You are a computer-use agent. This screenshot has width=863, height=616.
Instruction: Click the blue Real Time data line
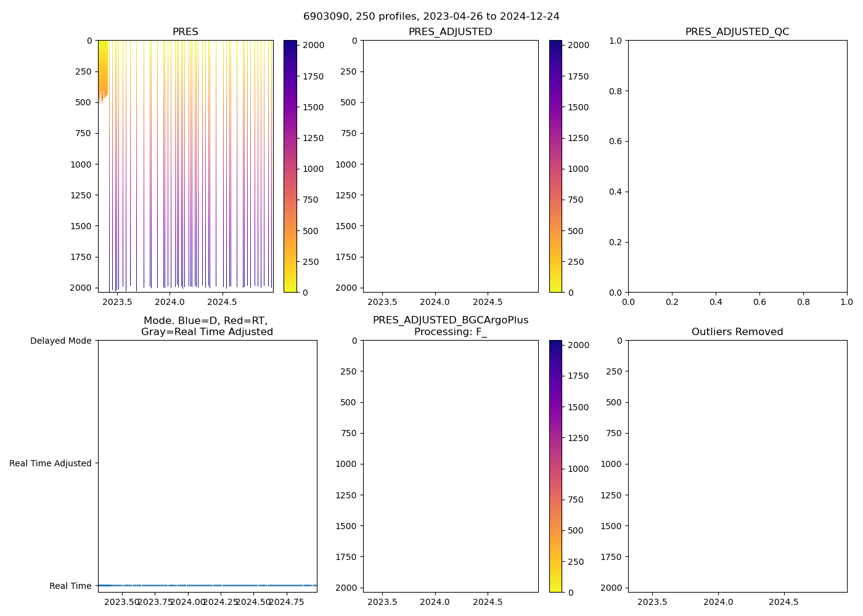[x=207, y=585]
